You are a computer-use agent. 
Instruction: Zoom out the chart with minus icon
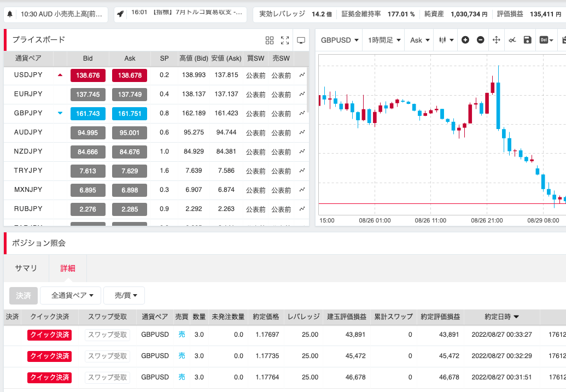coord(480,40)
